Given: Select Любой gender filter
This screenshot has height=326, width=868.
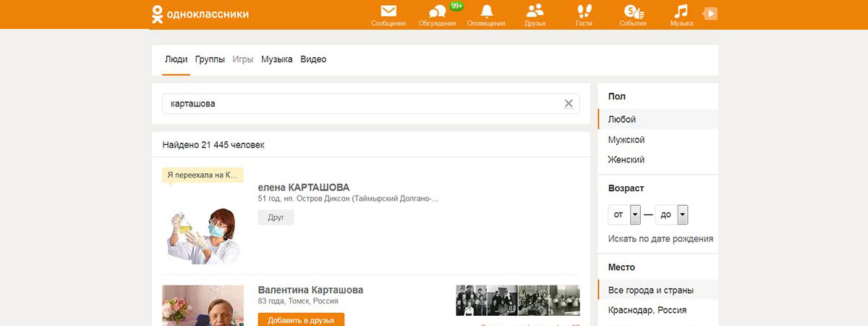Looking at the screenshot, I should pyautogui.click(x=622, y=119).
